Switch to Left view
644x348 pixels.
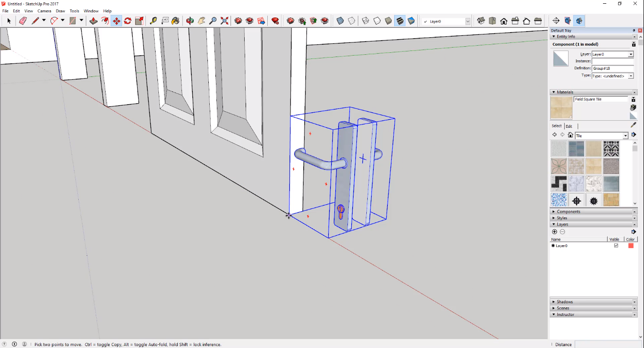point(537,21)
